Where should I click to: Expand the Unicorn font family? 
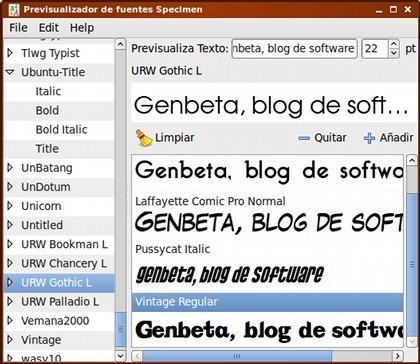tap(10, 206)
